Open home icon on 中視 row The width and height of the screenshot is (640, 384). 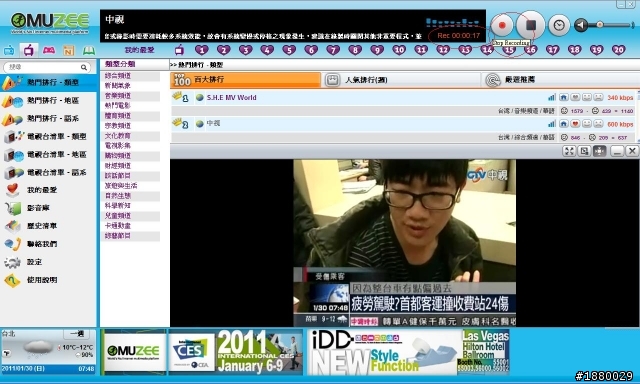tap(564, 123)
